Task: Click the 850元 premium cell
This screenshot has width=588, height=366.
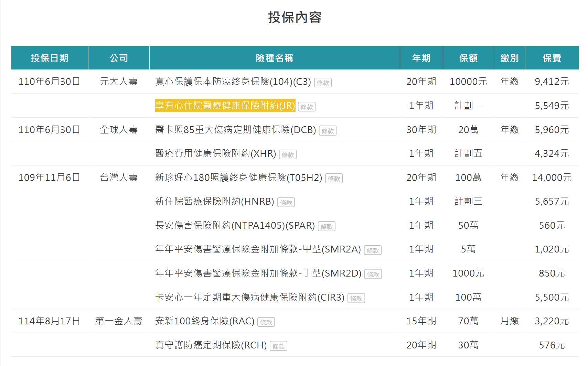Action: 552,273
